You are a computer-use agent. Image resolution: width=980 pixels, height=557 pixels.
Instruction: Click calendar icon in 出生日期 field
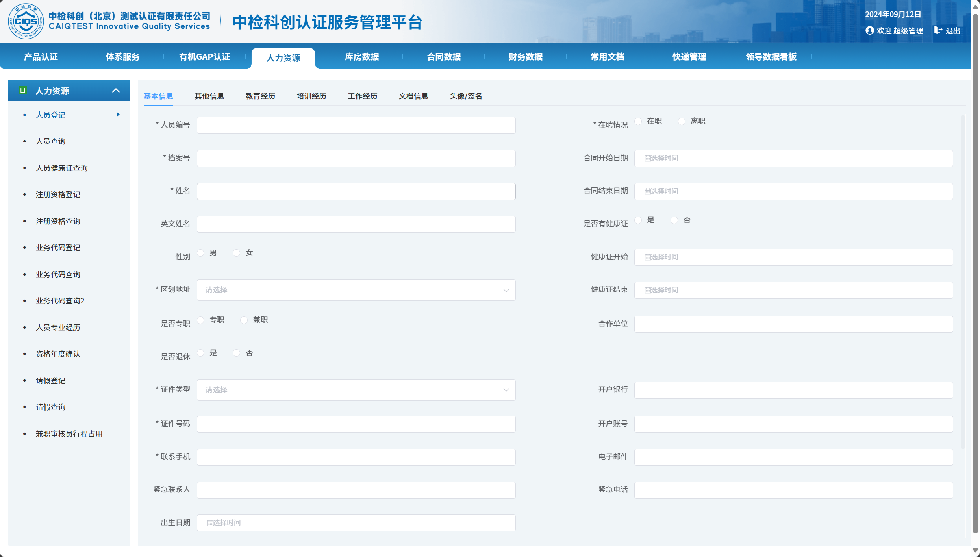(x=210, y=523)
